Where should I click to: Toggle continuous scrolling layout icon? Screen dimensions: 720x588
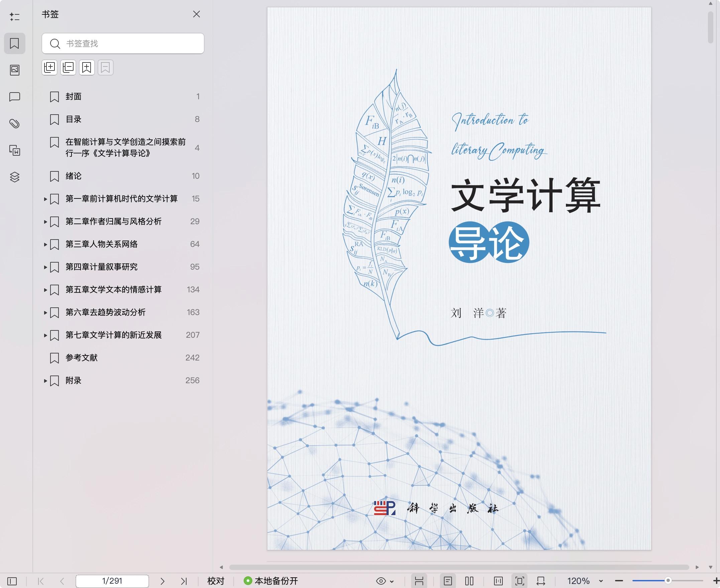[419, 581]
